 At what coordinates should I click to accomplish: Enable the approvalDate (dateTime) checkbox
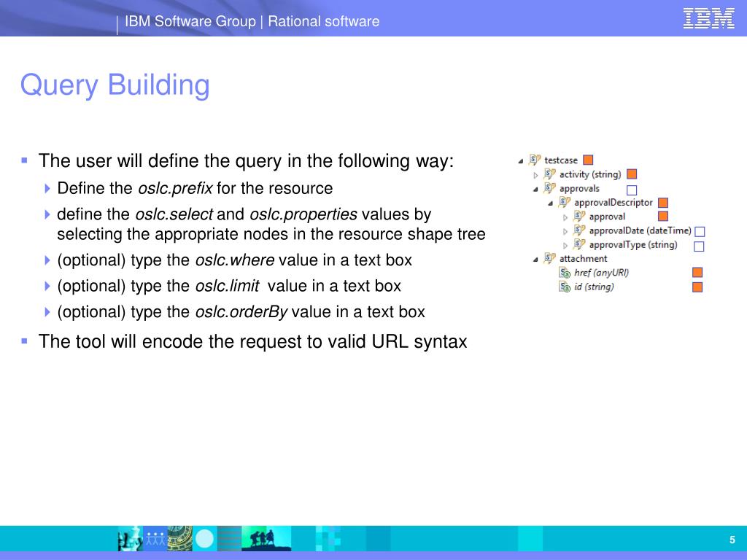[700, 232]
